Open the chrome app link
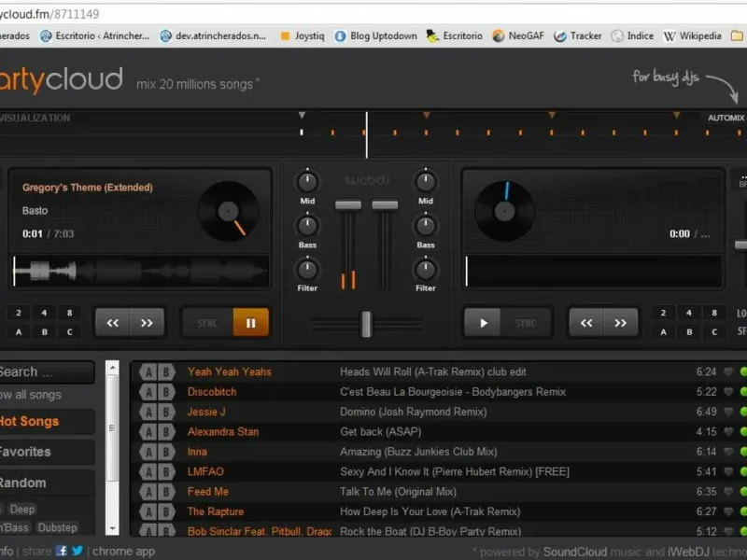This screenshot has width=747, height=560. click(x=123, y=552)
